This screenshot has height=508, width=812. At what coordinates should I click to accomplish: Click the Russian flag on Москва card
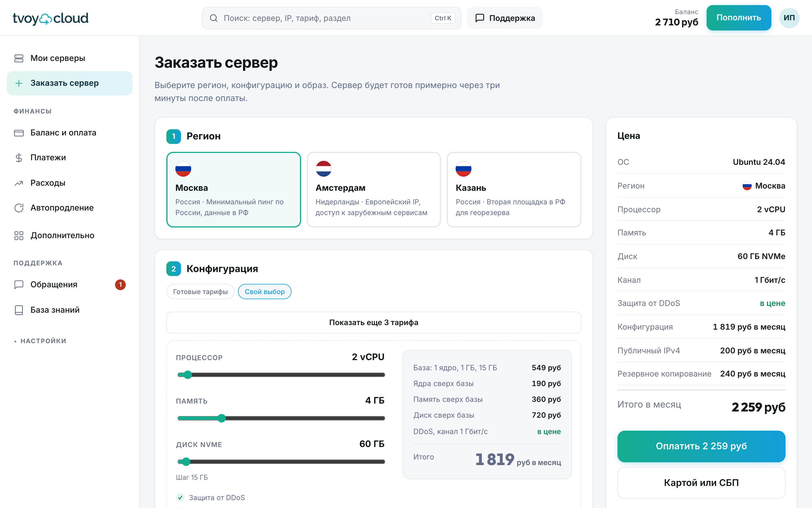coord(183,169)
